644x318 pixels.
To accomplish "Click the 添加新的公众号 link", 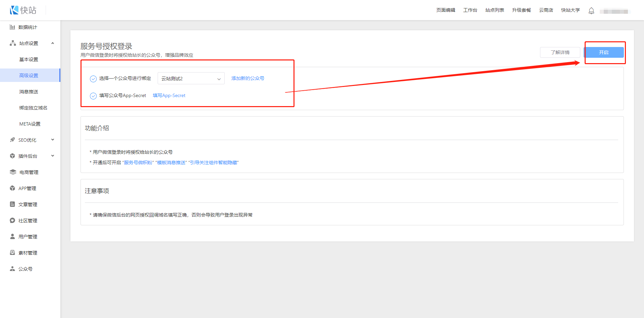I will (248, 78).
